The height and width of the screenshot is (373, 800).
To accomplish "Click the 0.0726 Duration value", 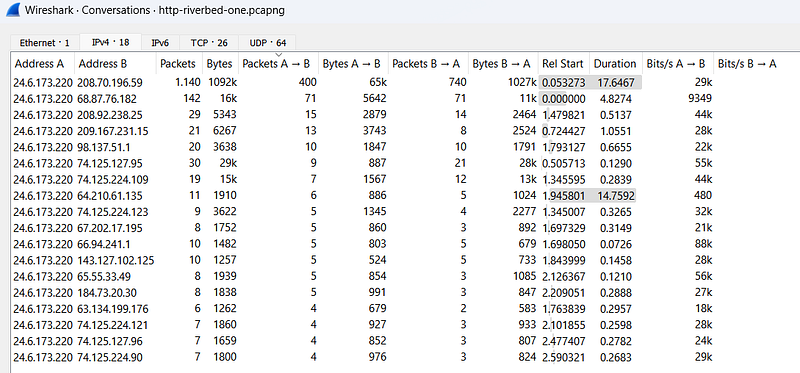I will [x=616, y=244].
